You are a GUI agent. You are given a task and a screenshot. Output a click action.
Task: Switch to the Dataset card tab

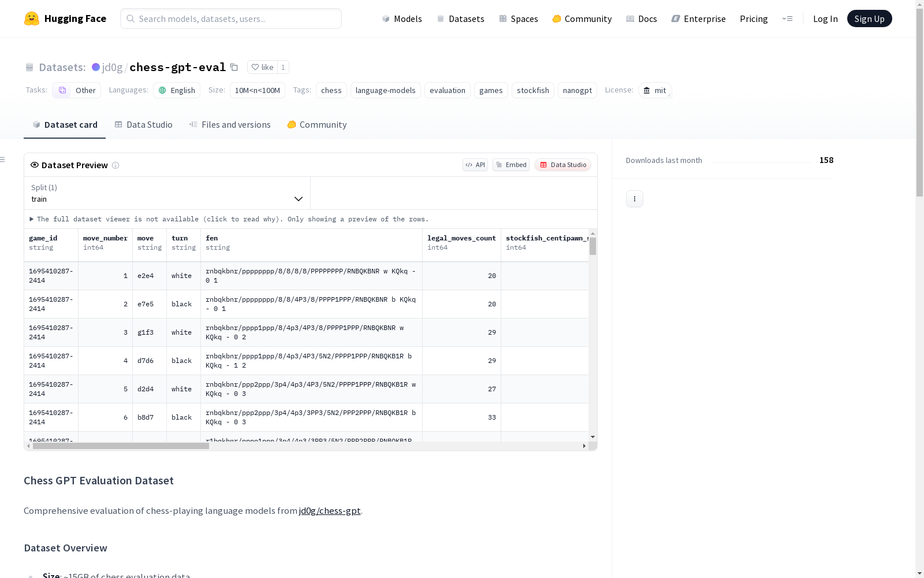click(65, 125)
